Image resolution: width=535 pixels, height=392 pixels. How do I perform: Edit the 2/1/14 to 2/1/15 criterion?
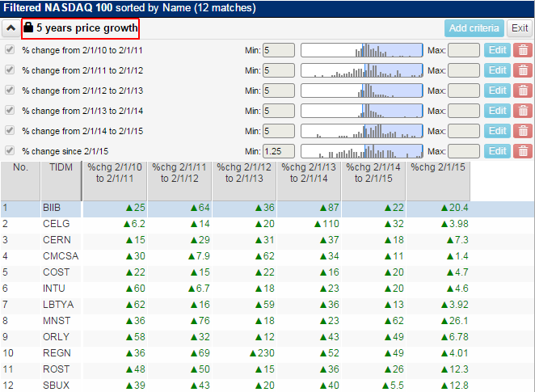point(498,131)
